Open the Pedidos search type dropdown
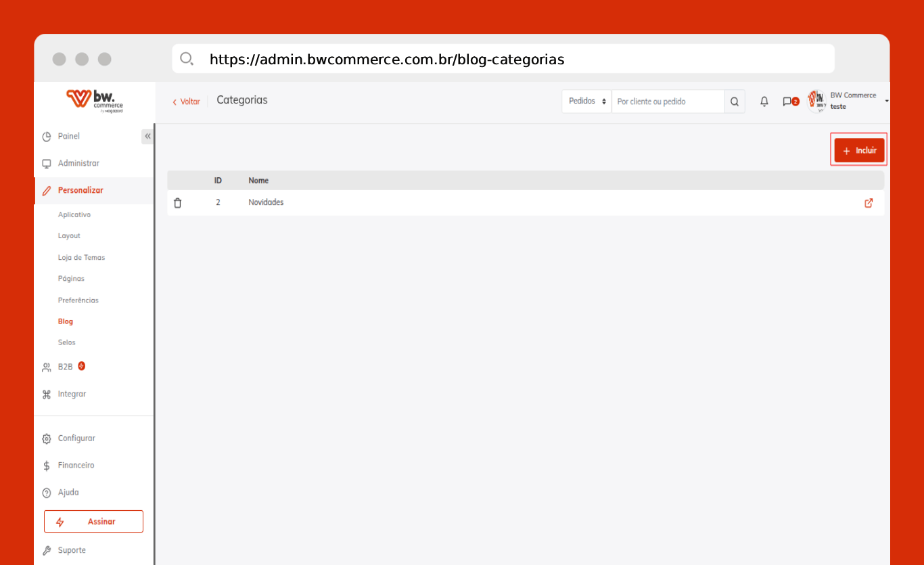This screenshot has height=565, width=924. (x=586, y=101)
